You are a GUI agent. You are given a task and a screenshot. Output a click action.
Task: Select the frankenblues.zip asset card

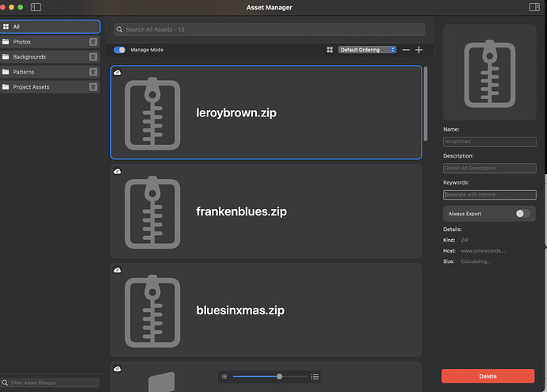(x=266, y=211)
